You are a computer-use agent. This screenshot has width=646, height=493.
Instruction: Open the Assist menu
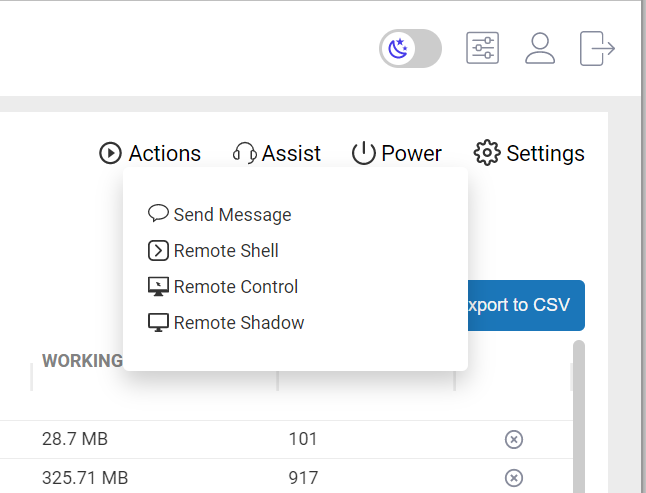[x=277, y=153]
